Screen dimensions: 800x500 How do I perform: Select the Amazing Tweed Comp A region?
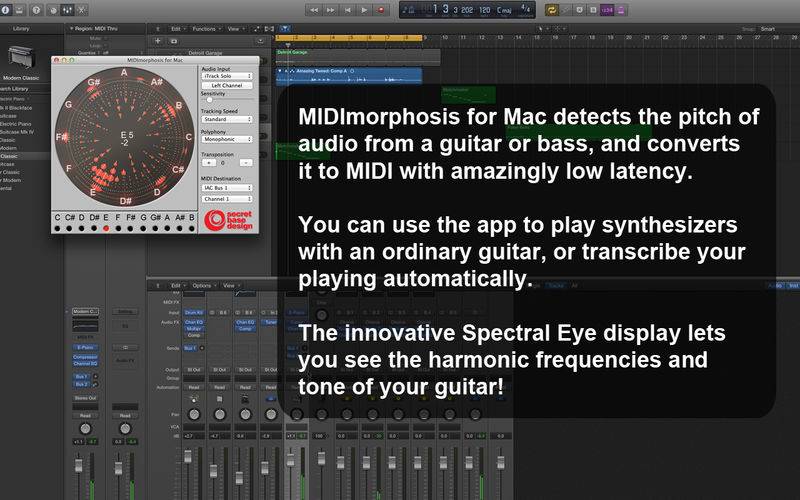[348, 75]
